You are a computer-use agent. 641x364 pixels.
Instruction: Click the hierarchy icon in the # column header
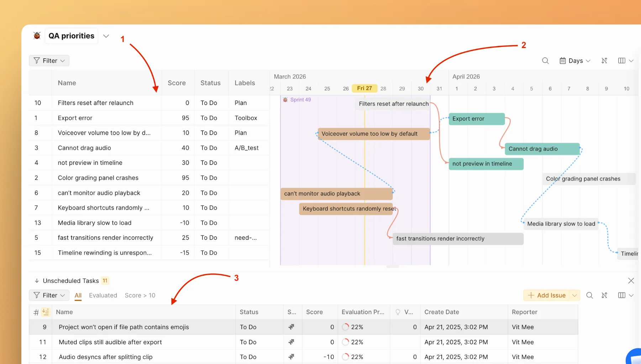click(46, 312)
